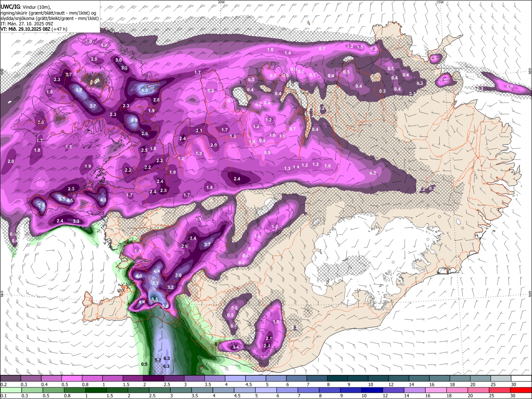Click the 'slydda/snjókoma' legend description line
This screenshot has width=532, height=399.
point(49,18)
